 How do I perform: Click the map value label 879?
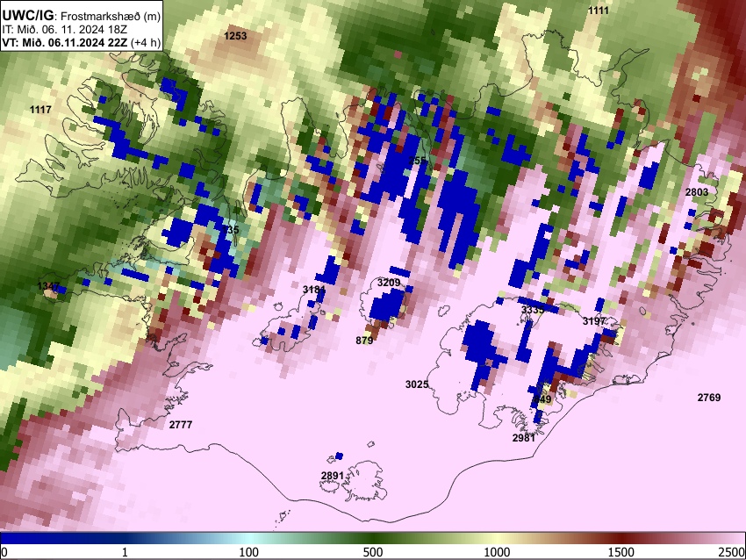pos(364,341)
